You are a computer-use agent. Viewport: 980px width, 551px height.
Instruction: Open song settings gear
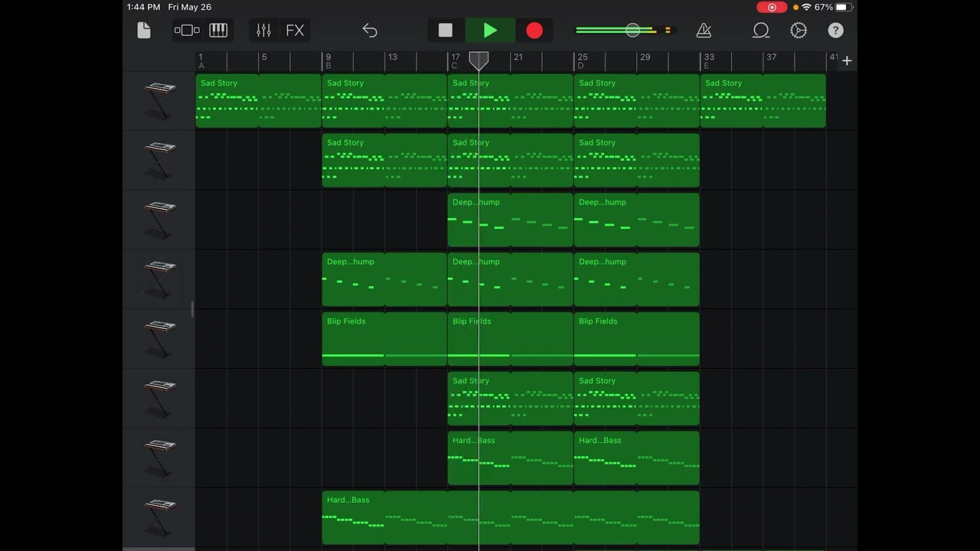799,31
